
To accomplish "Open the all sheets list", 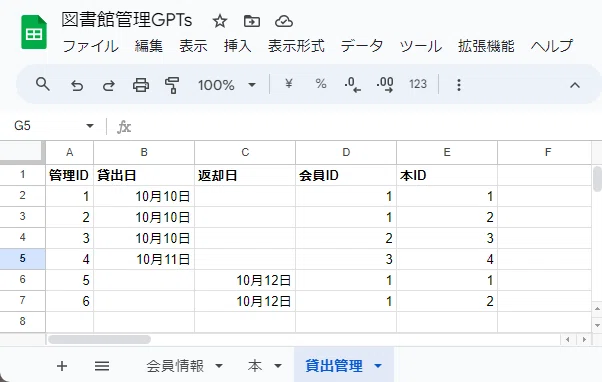I will pos(102,366).
